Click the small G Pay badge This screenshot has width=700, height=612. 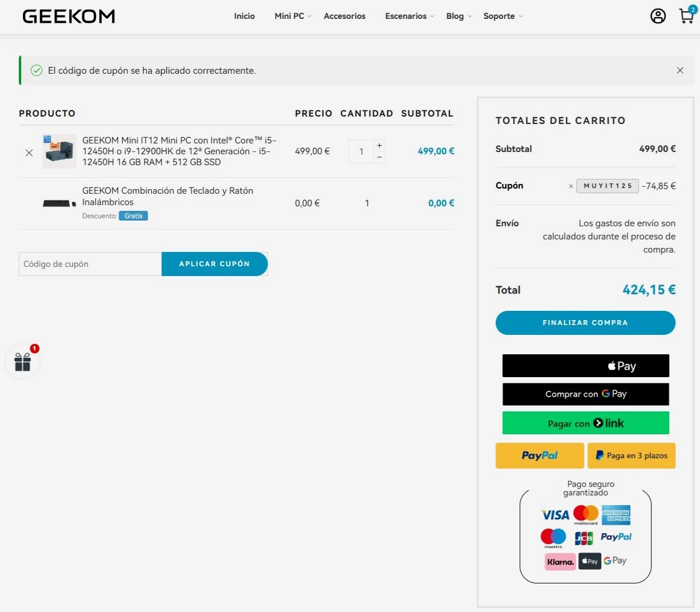click(x=615, y=561)
